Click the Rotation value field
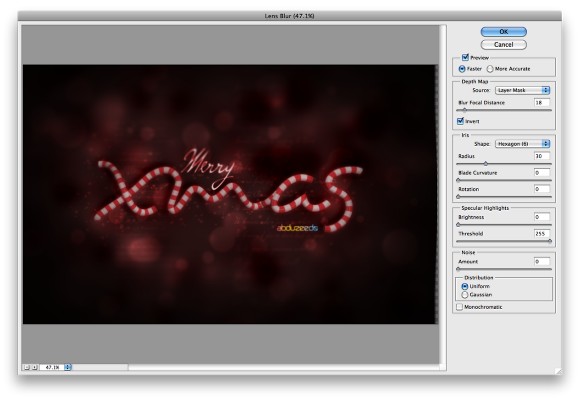 click(x=542, y=189)
